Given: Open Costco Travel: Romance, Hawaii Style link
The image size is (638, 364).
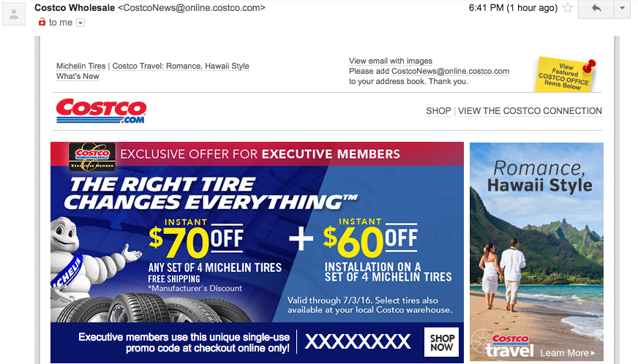Looking at the screenshot, I should tap(181, 66).
